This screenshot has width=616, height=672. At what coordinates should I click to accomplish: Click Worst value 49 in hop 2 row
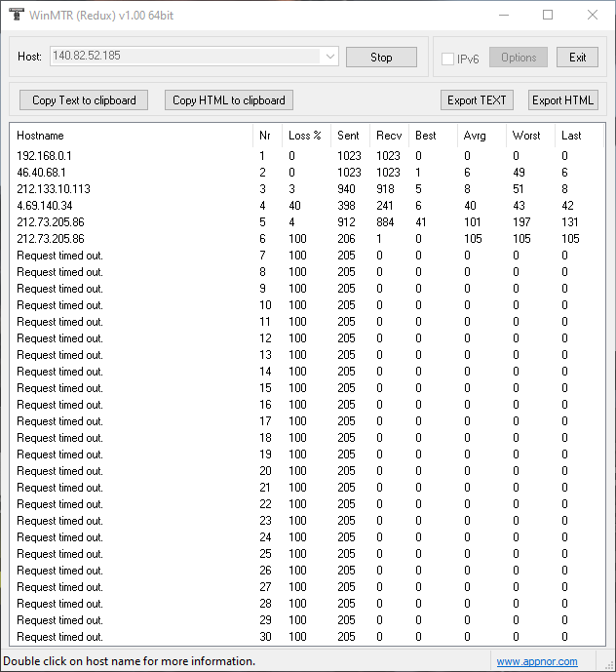pos(519,173)
